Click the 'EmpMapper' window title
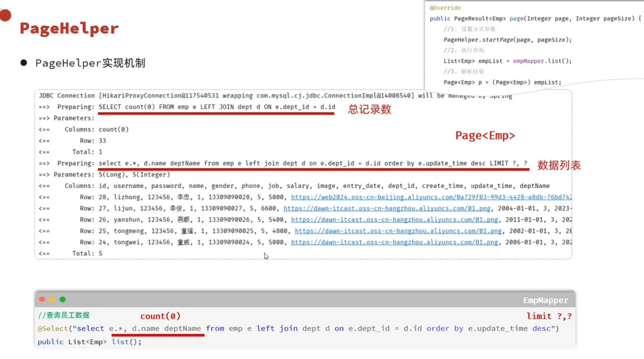The image size is (644, 359). point(546,300)
